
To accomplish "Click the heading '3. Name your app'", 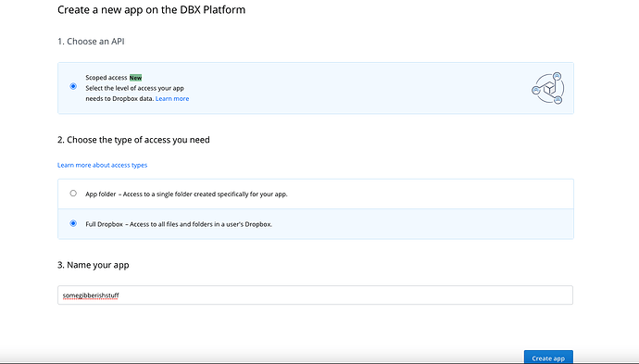I will pos(94,265).
